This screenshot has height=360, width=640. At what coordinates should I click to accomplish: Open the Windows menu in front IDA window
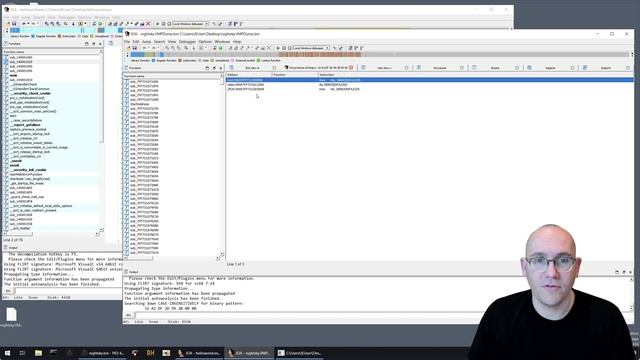coord(222,42)
